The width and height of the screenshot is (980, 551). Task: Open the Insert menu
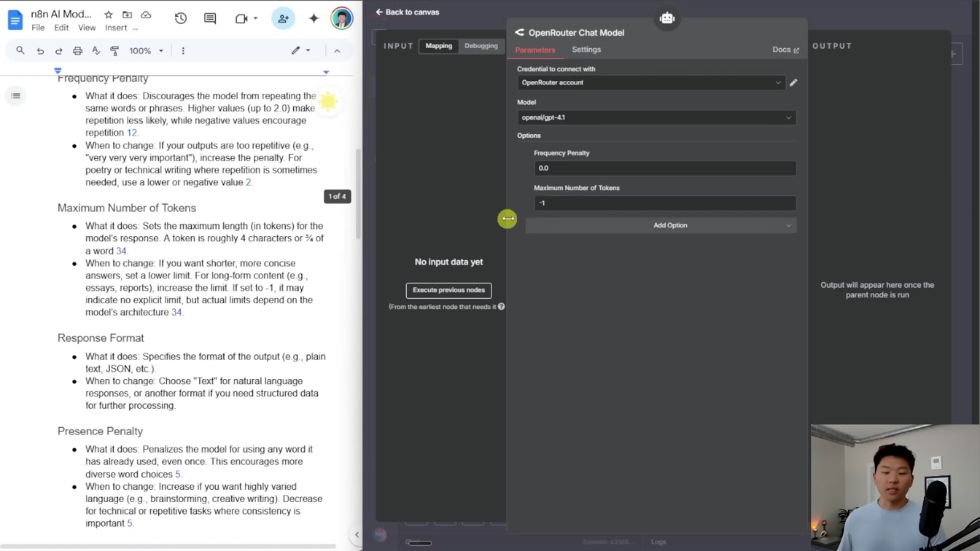[x=116, y=28]
